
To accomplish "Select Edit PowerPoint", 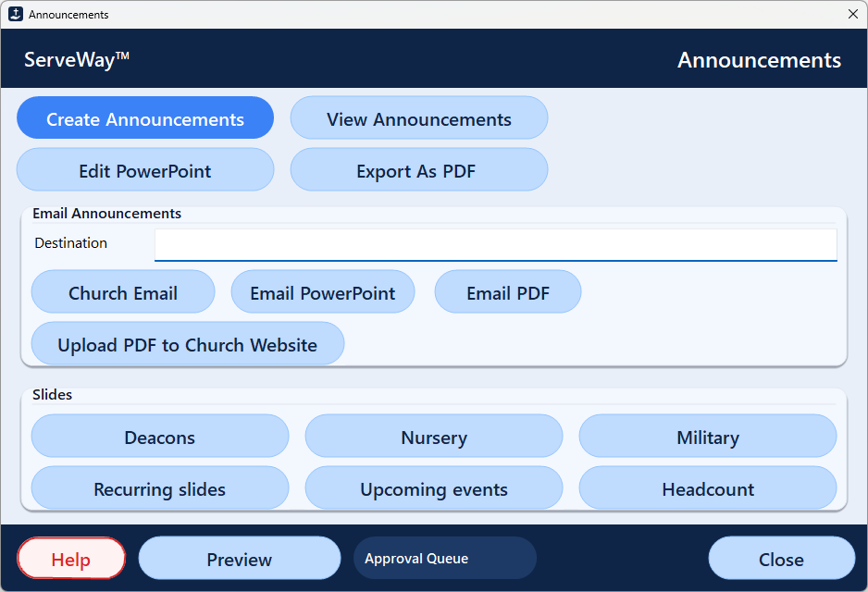I will 145,170.
